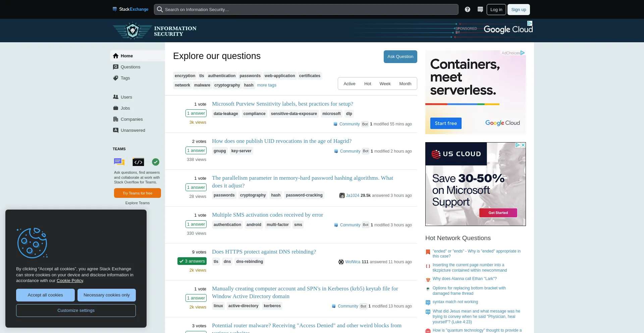Click the Teams green checkmark icon
The image size is (644, 333).
coord(156,162)
